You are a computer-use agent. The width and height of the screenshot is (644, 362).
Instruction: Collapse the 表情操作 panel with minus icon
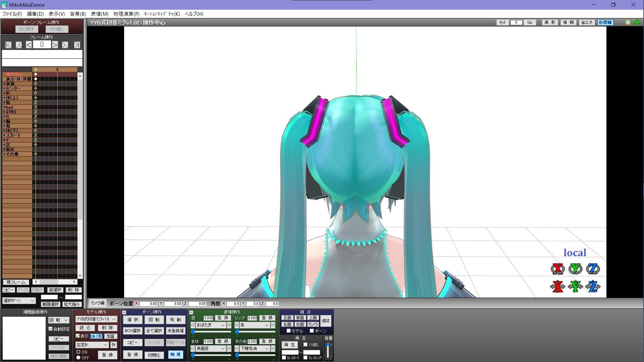click(191, 312)
